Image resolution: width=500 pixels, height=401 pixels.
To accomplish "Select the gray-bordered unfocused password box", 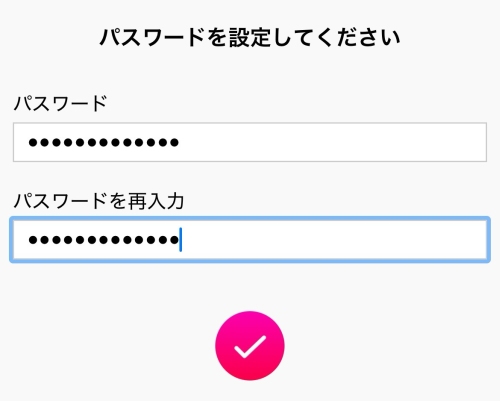I will (250, 142).
